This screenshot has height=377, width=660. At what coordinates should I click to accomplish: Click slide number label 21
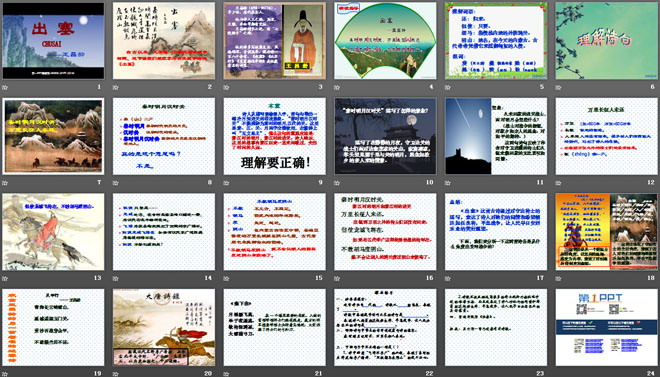pos(319,374)
